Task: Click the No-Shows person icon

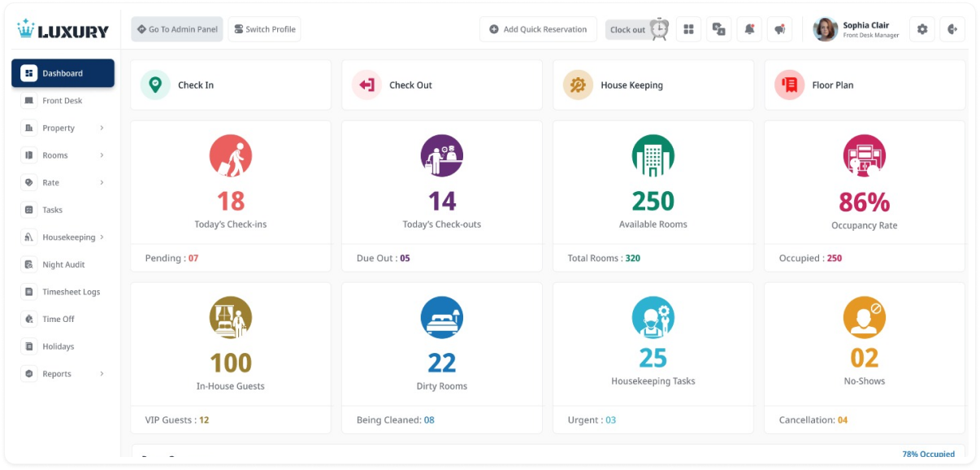Action: point(865,317)
